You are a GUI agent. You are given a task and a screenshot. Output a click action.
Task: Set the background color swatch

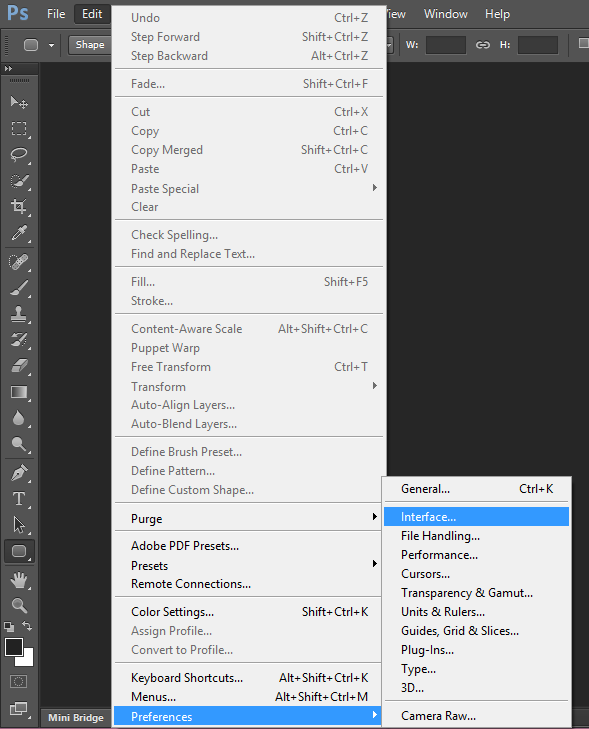(27, 659)
